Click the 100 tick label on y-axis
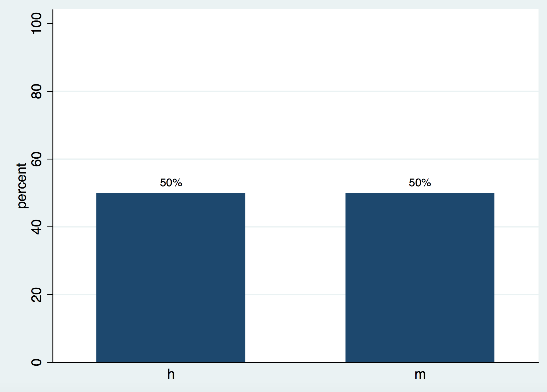The image size is (547, 392). coord(37,24)
